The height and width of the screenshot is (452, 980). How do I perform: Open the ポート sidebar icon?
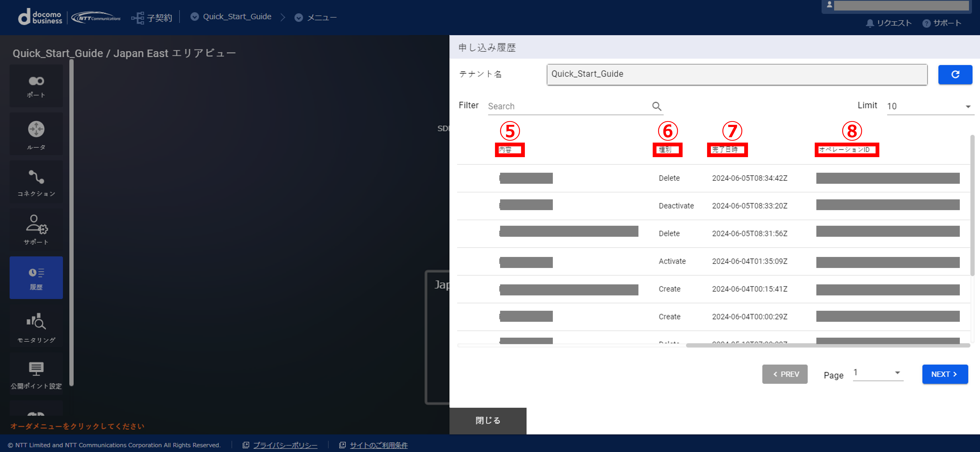pyautogui.click(x=36, y=86)
